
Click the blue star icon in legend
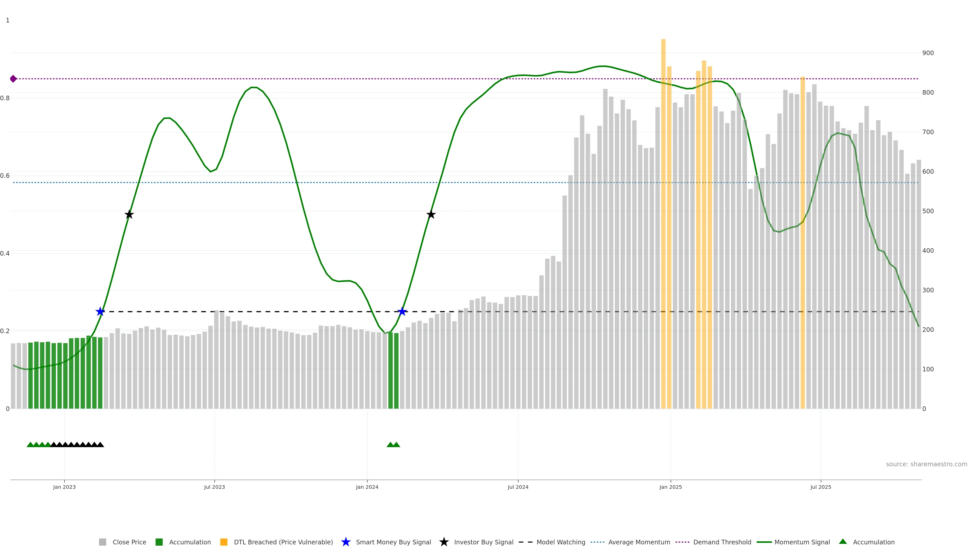tap(346, 542)
